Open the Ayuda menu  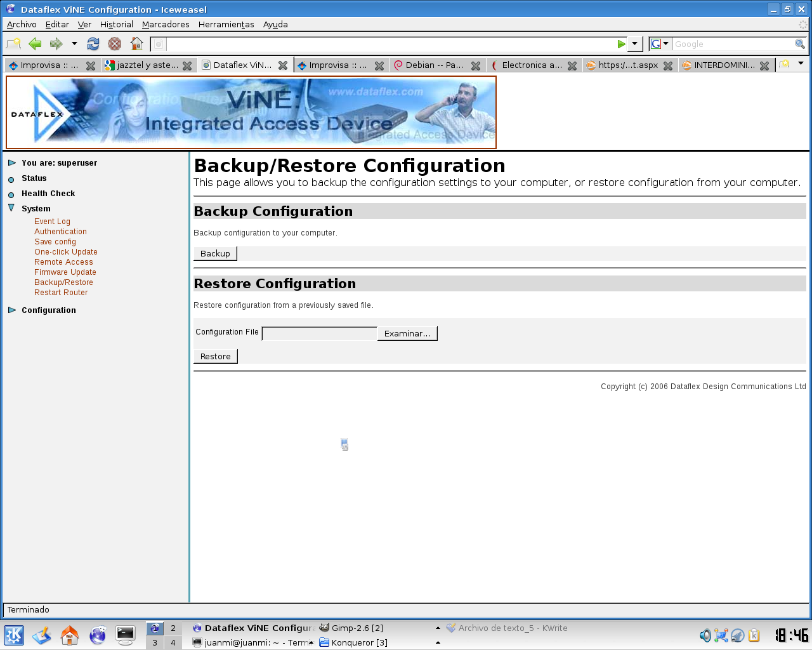pyautogui.click(x=275, y=24)
